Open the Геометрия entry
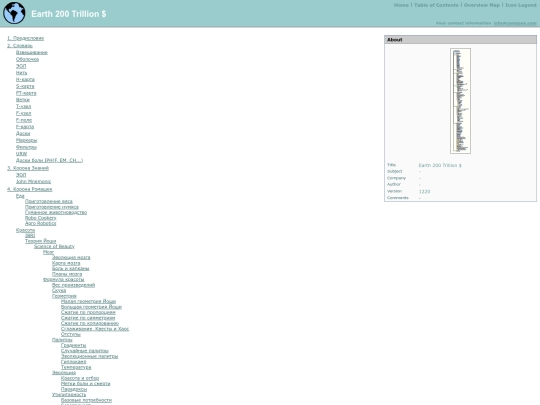 pyautogui.click(x=64, y=296)
